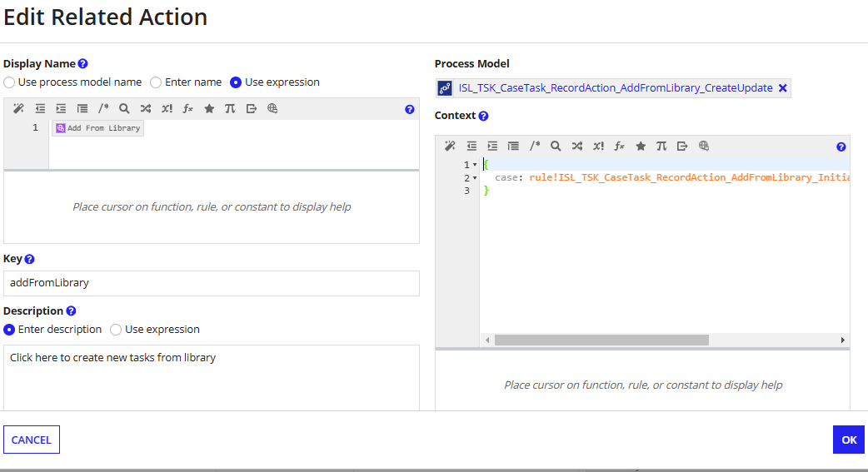Remove the selected process model with X
Screen dimensions: 868x472
pos(783,88)
